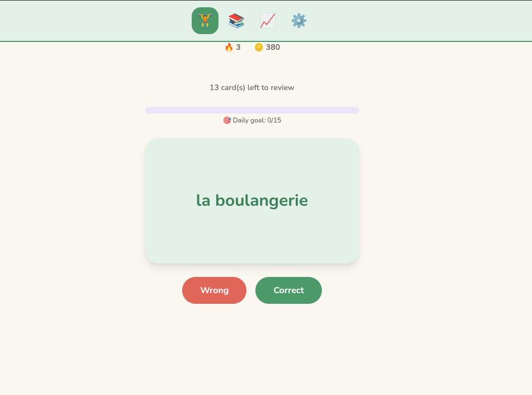Screen dimensions: 532x395
Task: Click the fire streak icon
Action: tap(229, 47)
